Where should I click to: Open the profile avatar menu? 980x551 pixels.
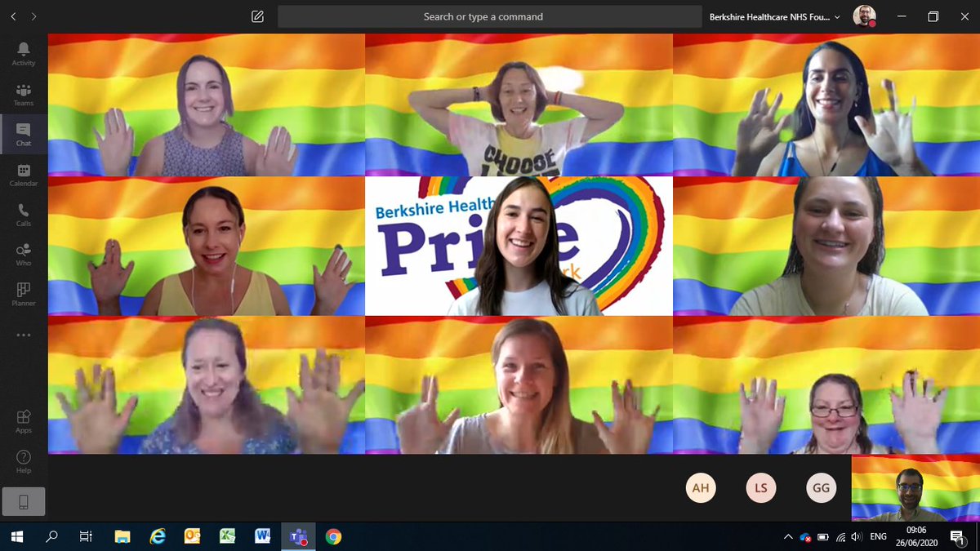coord(864,16)
